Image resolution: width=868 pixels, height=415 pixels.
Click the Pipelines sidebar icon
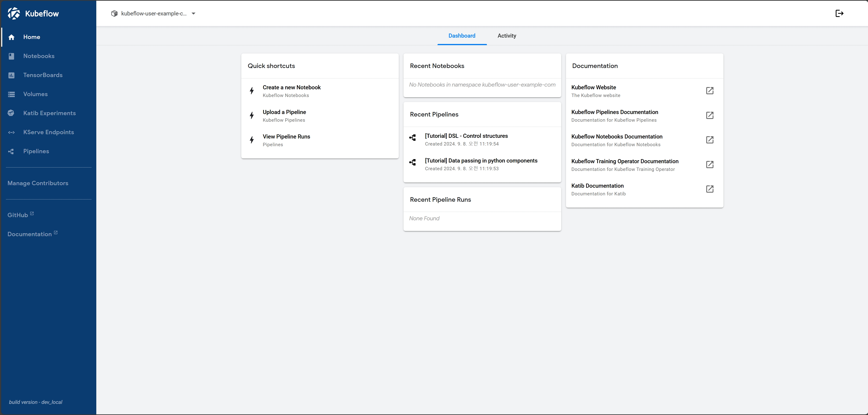11,151
